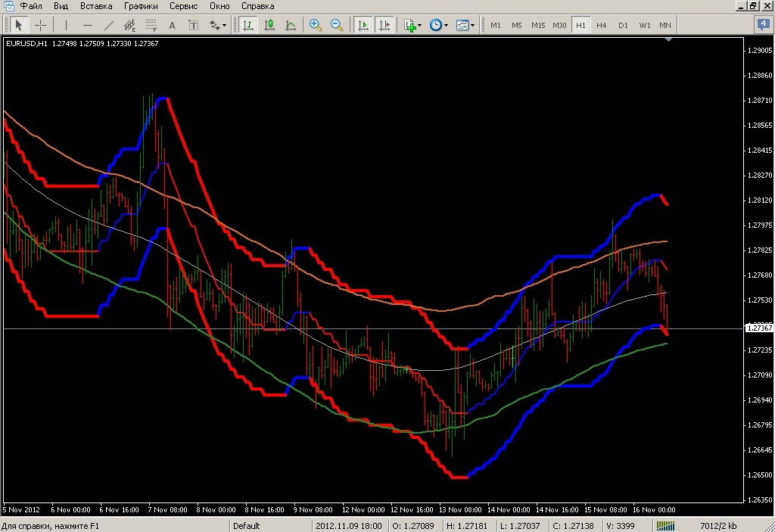Click the V: 3399 volume status entry
The height and width of the screenshot is (532, 775).
coord(621,526)
